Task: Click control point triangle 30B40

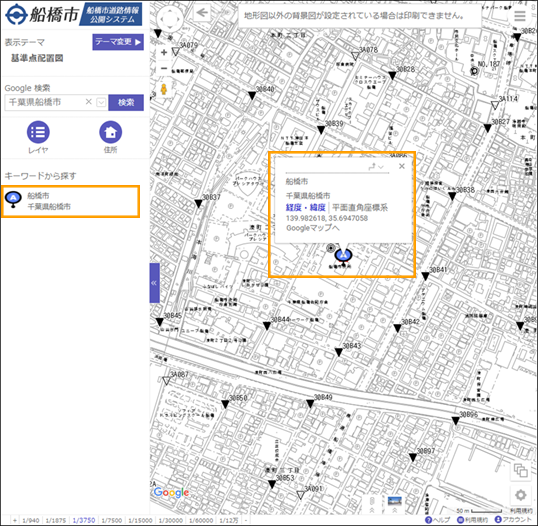Action: [x=252, y=95]
